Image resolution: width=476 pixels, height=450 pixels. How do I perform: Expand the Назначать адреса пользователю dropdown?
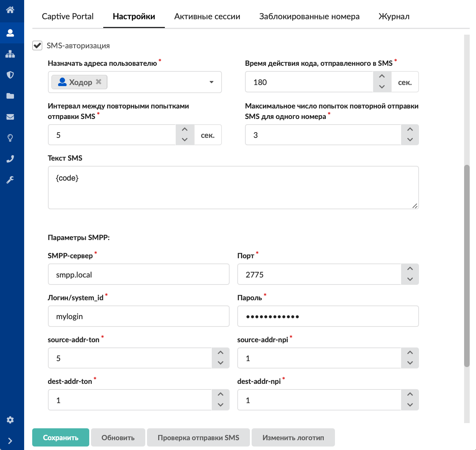[211, 82]
